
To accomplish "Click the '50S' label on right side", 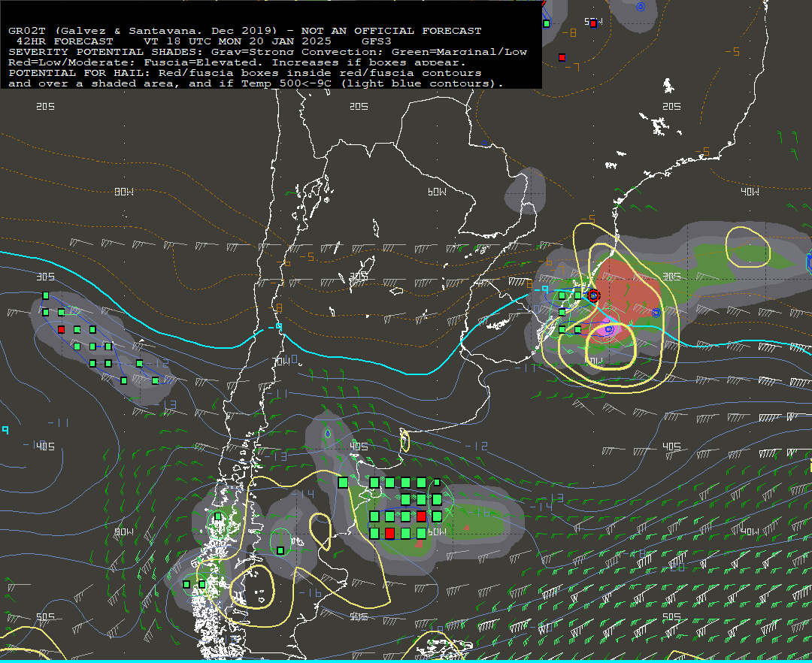I will pyautogui.click(x=671, y=616).
